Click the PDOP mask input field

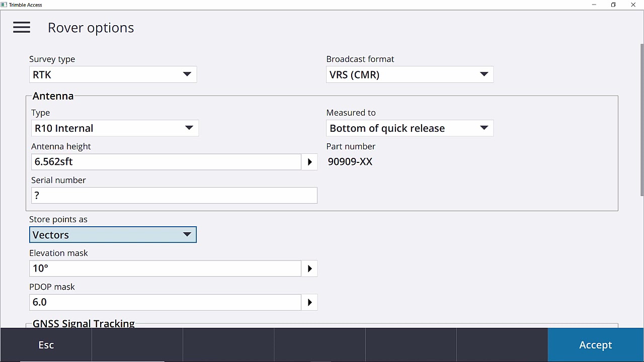click(x=165, y=302)
